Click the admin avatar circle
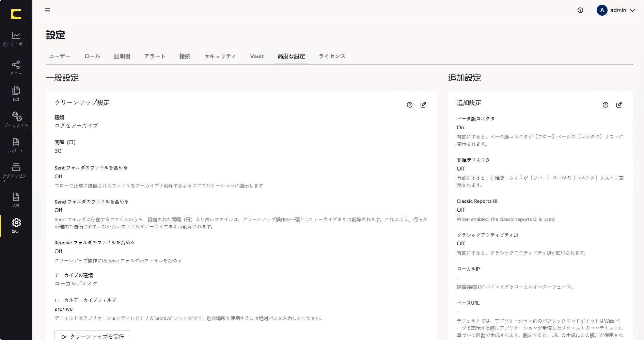Viewport: 644px width, 340px height. click(602, 10)
